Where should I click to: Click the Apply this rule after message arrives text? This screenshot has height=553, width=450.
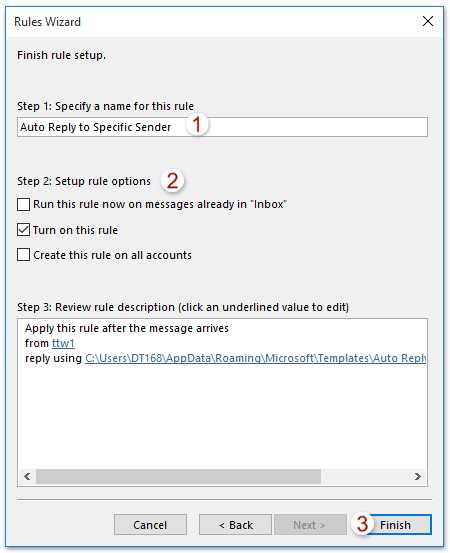click(127, 328)
